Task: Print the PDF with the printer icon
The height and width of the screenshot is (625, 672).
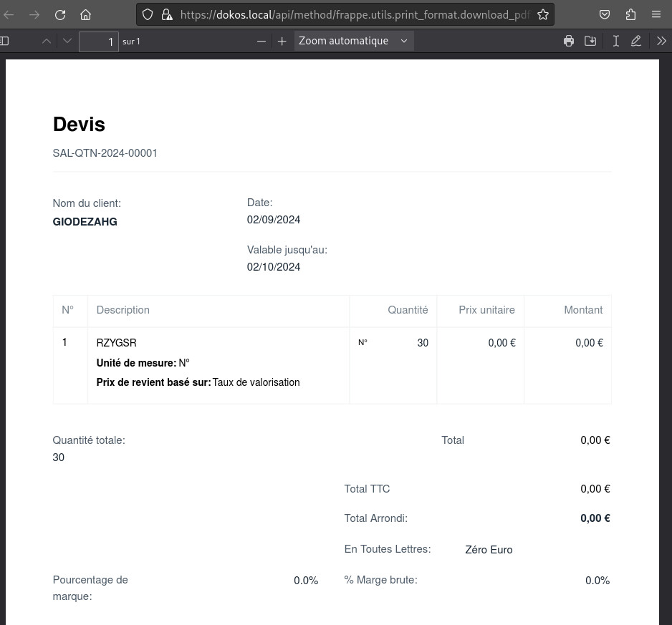Action: click(569, 41)
